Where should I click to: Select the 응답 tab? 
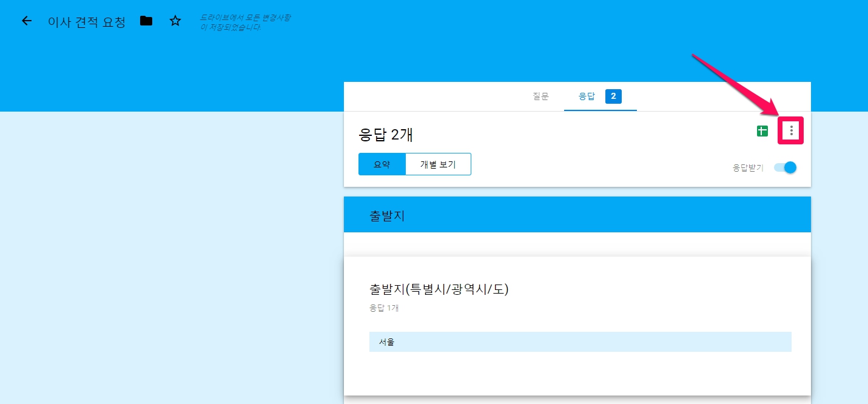point(587,96)
